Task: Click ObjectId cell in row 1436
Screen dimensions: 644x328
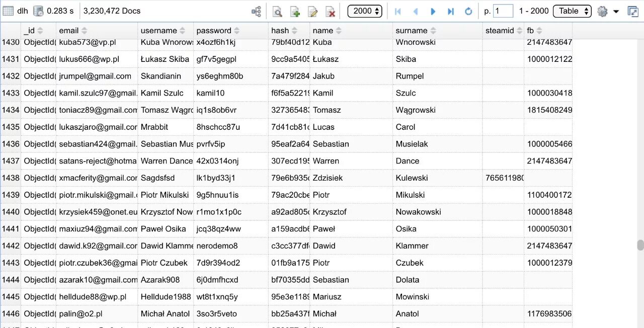Action: coord(38,144)
